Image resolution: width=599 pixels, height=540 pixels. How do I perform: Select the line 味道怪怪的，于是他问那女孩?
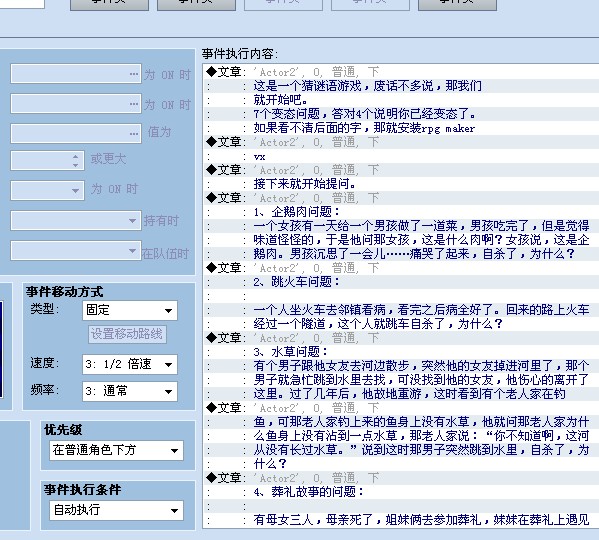tap(401, 240)
